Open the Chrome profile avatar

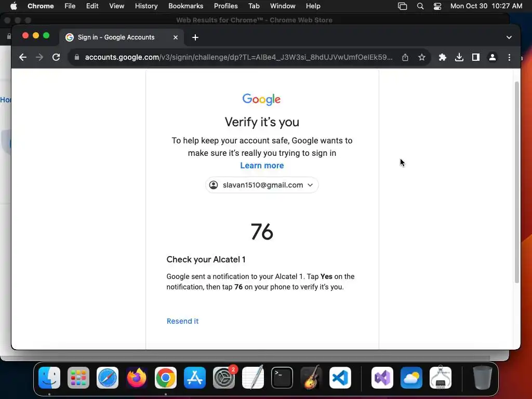click(493, 57)
